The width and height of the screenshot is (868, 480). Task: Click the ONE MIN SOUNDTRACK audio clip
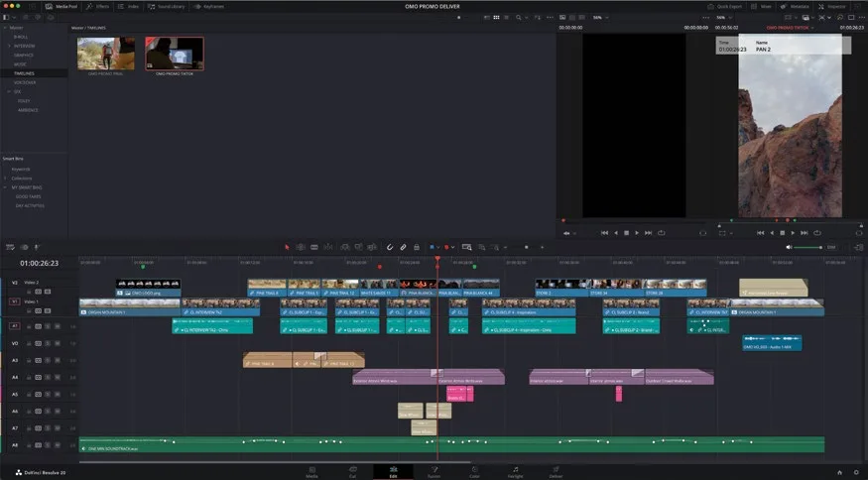(x=451, y=444)
